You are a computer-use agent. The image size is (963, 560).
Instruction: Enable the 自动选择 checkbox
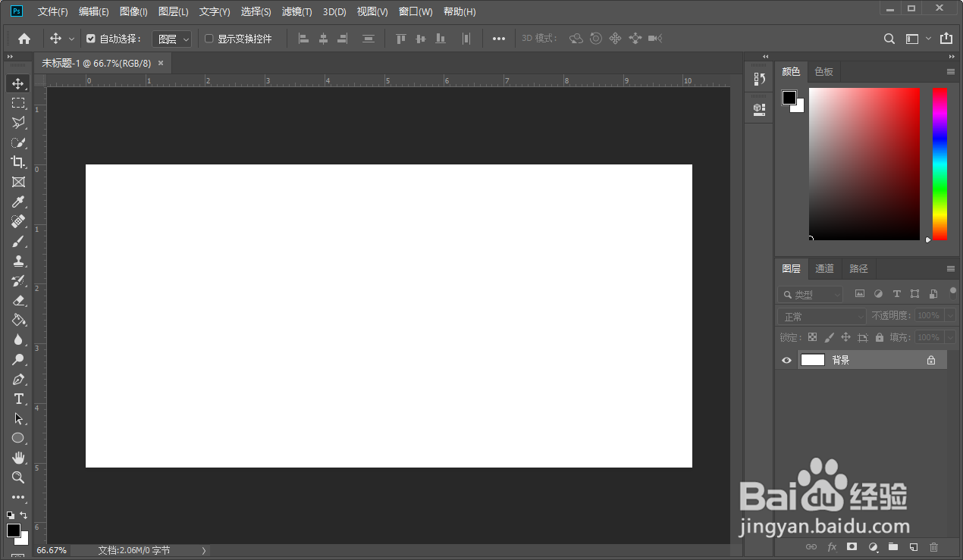click(x=91, y=38)
